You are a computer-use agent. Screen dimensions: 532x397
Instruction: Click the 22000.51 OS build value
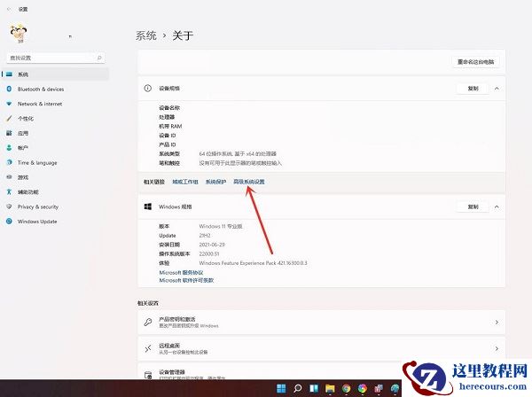(x=209, y=253)
